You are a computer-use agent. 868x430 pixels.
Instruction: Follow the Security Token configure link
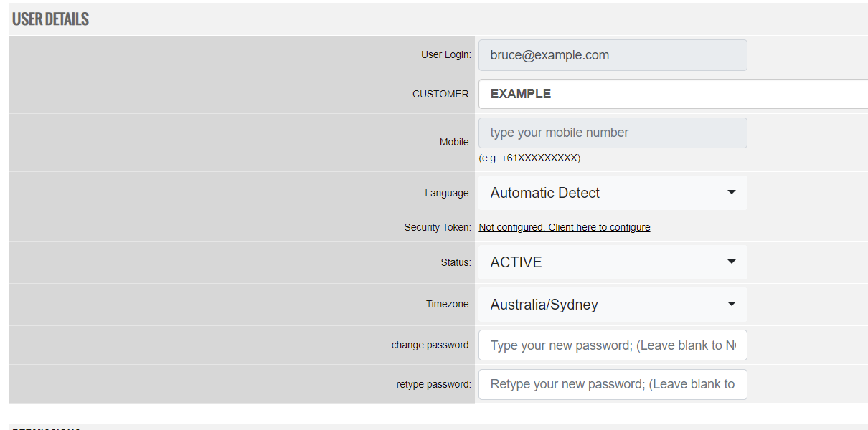tap(565, 227)
